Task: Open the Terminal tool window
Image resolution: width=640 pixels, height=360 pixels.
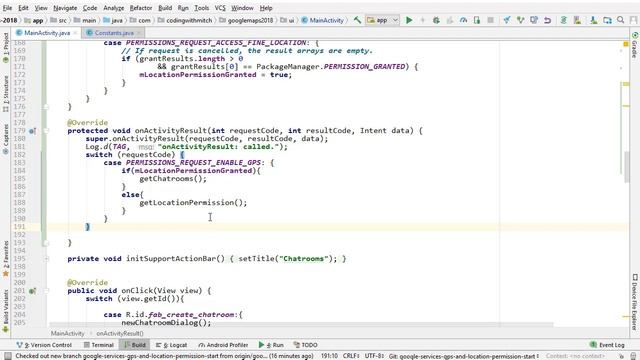Action: click(x=98, y=345)
